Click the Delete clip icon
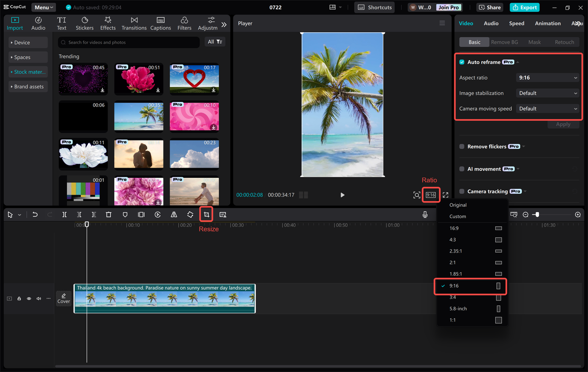Image resolution: width=588 pixels, height=372 pixels. 108,214
